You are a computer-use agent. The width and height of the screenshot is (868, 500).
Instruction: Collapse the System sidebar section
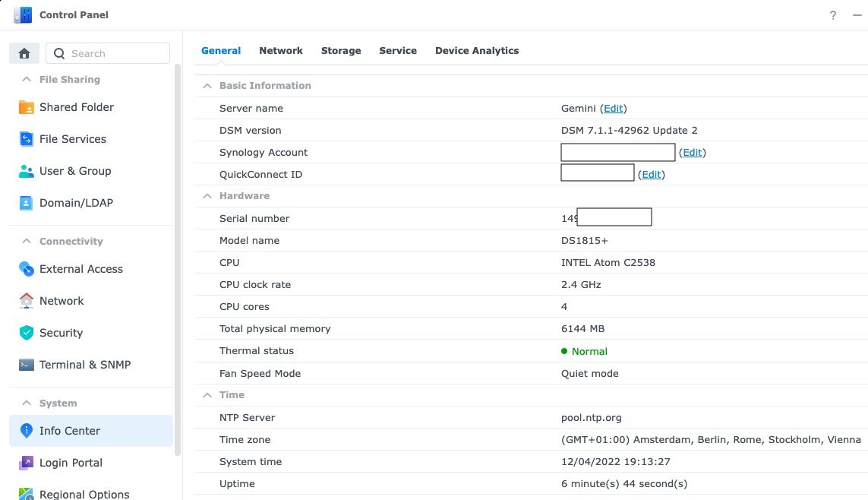[26, 403]
